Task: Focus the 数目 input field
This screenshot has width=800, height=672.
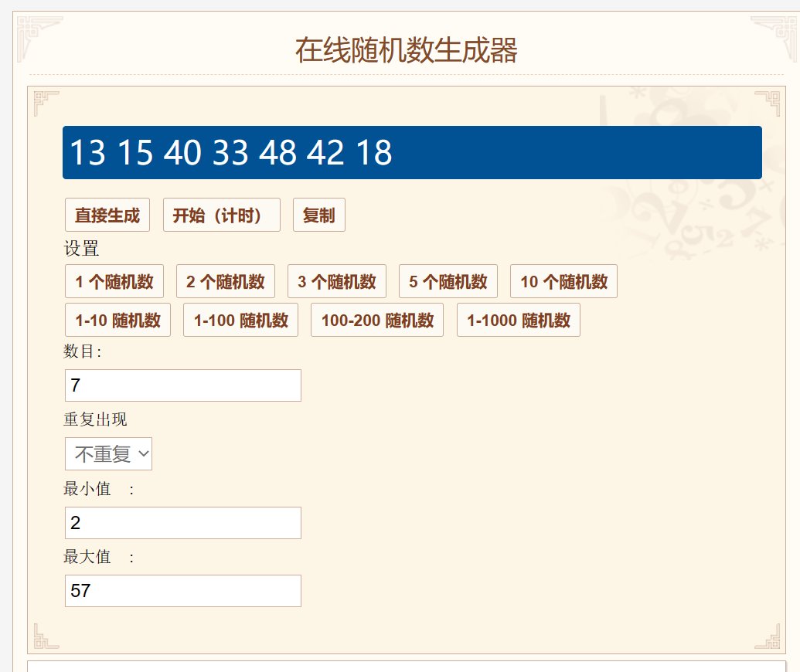Action: [183, 385]
